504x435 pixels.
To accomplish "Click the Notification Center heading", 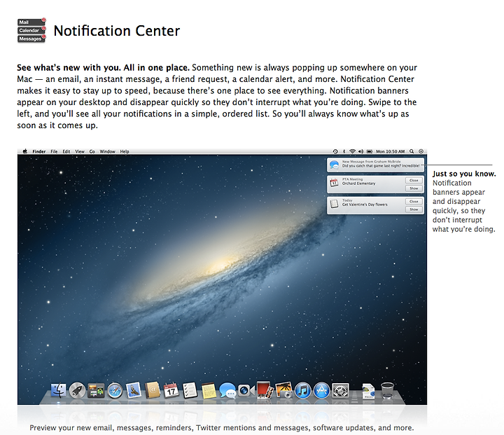I will 117,31.
